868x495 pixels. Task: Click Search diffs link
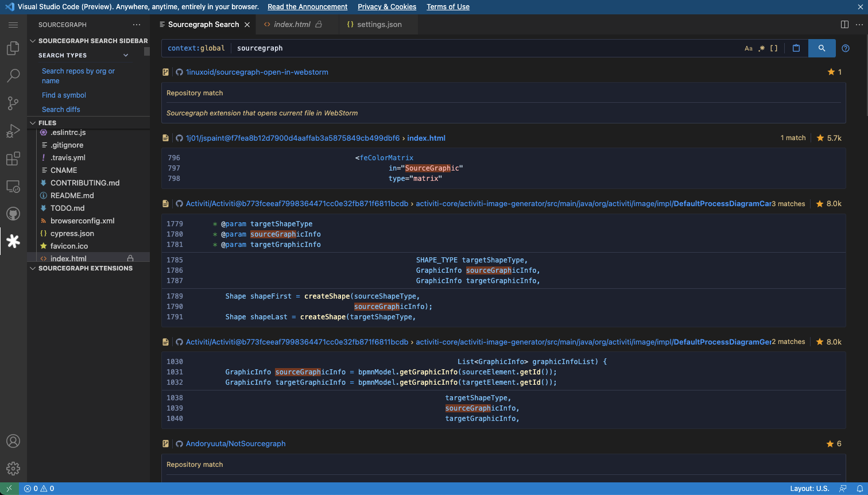coord(61,110)
